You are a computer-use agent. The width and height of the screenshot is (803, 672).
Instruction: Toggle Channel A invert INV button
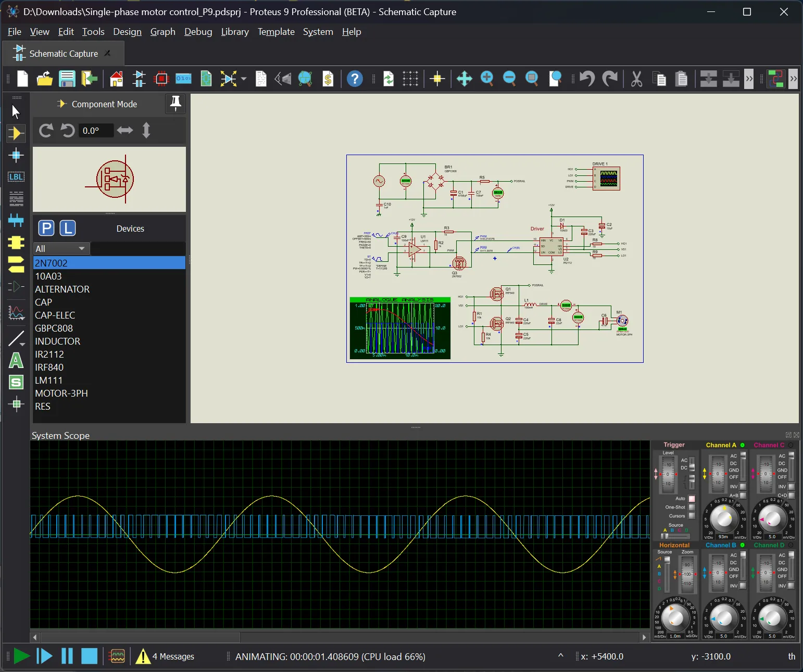[743, 487]
